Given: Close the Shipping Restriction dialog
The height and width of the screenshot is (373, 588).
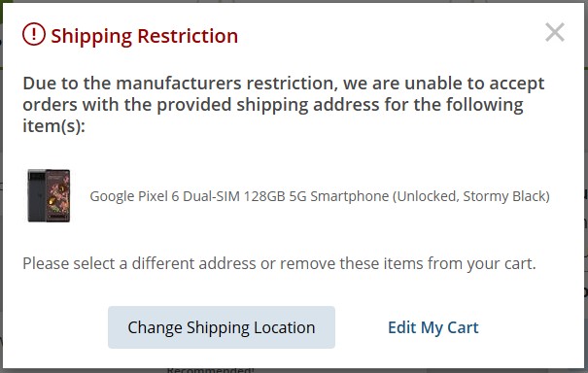Looking at the screenshot, I should [x=555, y=32].
